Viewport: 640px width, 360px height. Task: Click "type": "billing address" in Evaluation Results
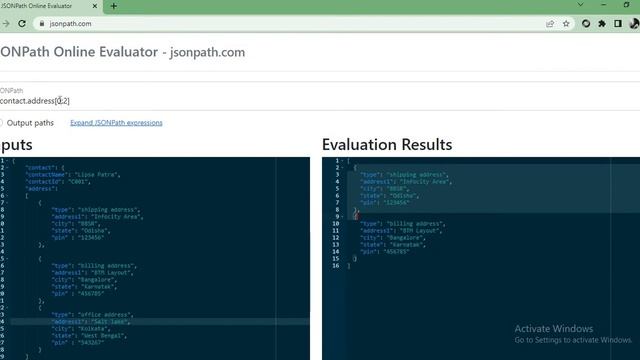click(x=402, y=224)
